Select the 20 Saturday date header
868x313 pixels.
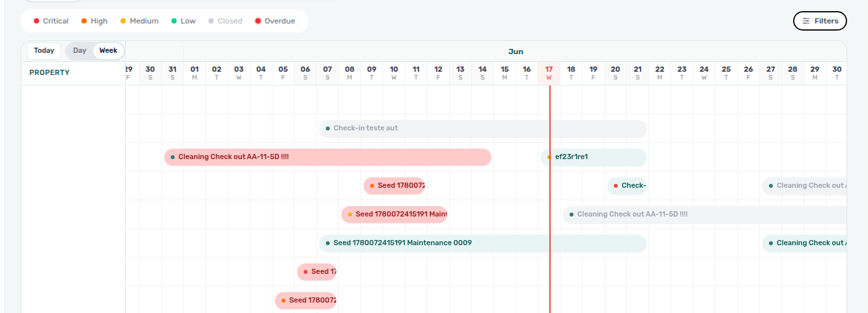coord(616,73)
